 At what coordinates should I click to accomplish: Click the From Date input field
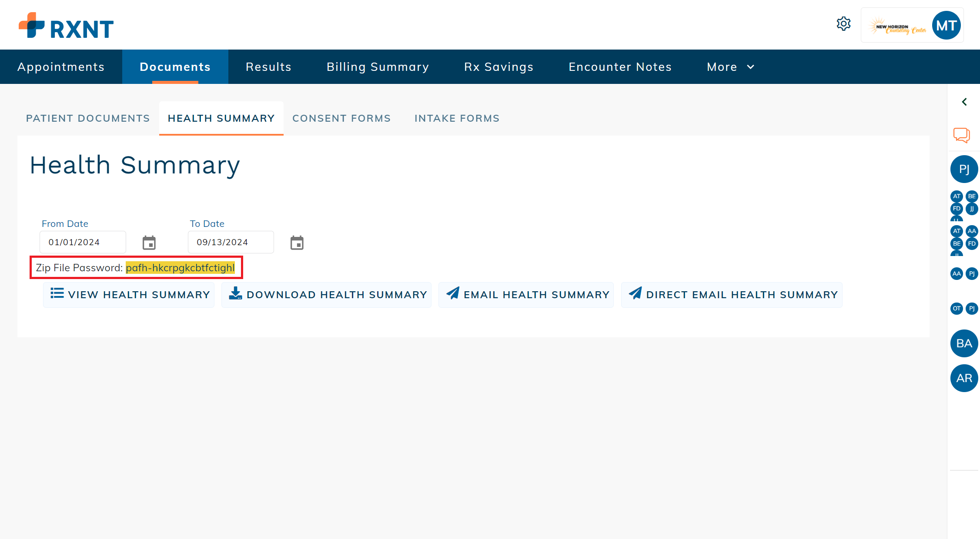pyautogui.click(x=83, y=242)
